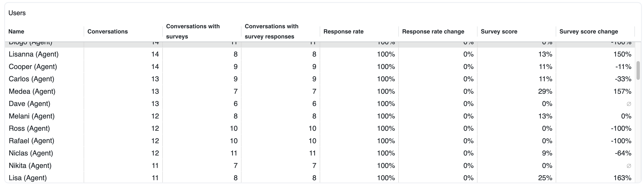Click Medea's 157% survey score change
Viewport: 644px width, 185px height.
coord(622,91)
